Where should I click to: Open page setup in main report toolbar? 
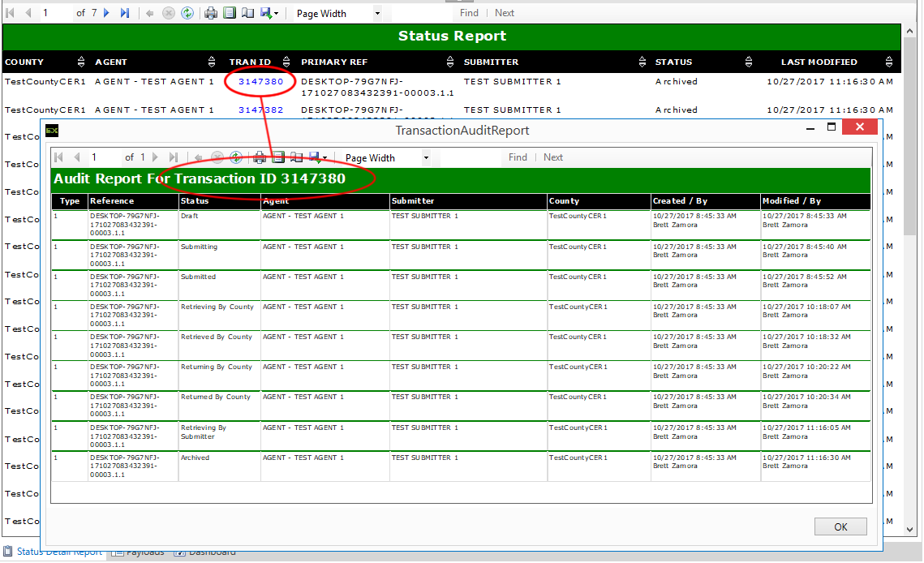click(247, 13)
